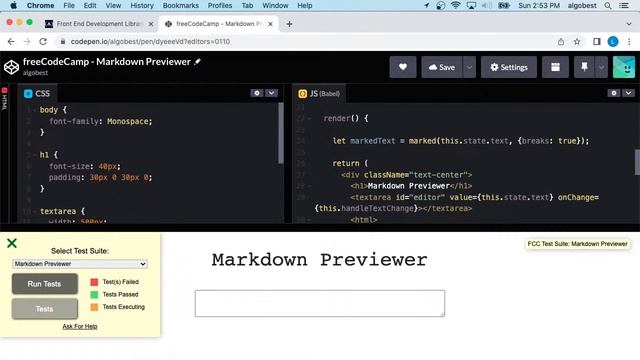
Task: Click the FCC Test Suite badge
Action: 577,244
